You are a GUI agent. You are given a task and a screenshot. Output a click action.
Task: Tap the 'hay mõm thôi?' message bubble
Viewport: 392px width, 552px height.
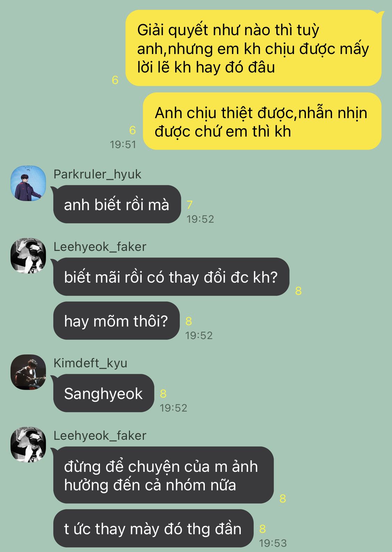(x=116, y=321)
